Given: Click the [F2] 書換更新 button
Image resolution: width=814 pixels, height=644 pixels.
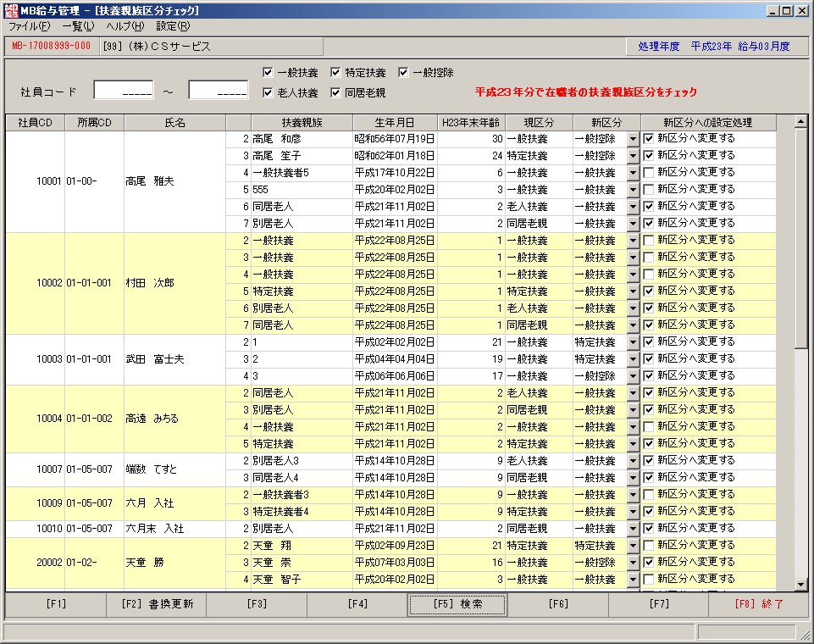Looking at the screenshot, I should (156, 604).
